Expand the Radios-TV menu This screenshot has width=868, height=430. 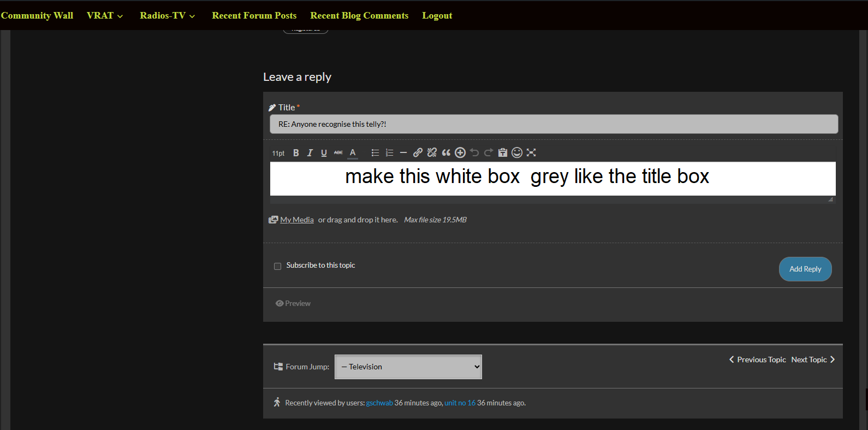point(167,15)
